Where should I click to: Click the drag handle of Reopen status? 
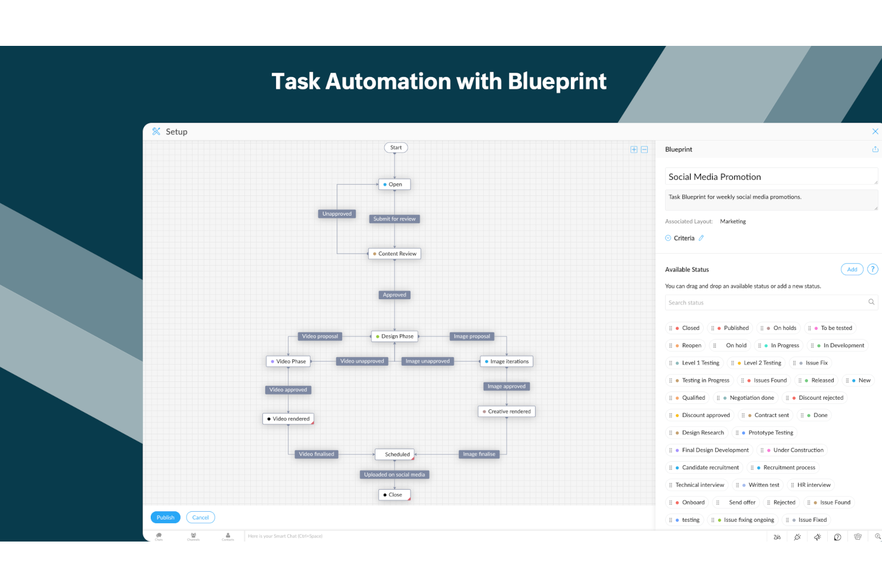(x=670, y=346)
